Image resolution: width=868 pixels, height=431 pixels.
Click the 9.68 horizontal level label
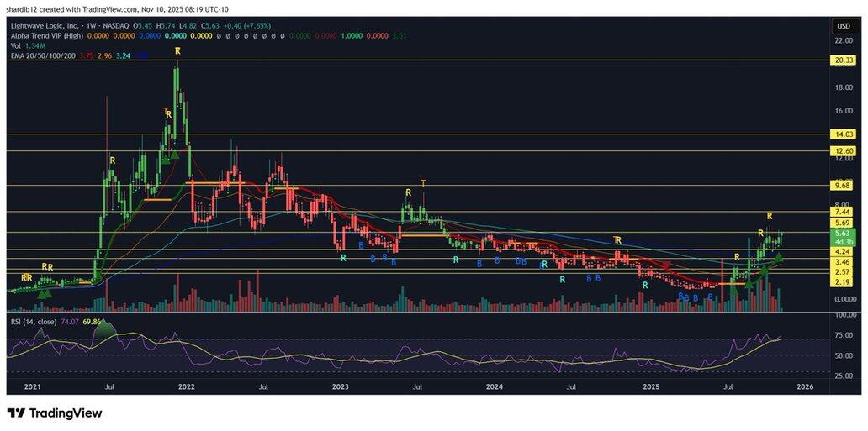pyautogui.click(x=844, y=185)
